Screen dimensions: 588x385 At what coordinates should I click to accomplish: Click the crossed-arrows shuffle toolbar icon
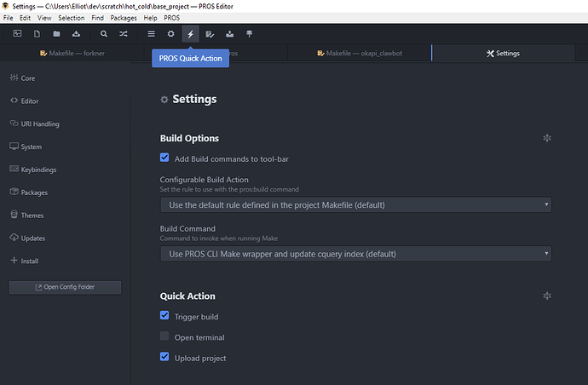124,34
